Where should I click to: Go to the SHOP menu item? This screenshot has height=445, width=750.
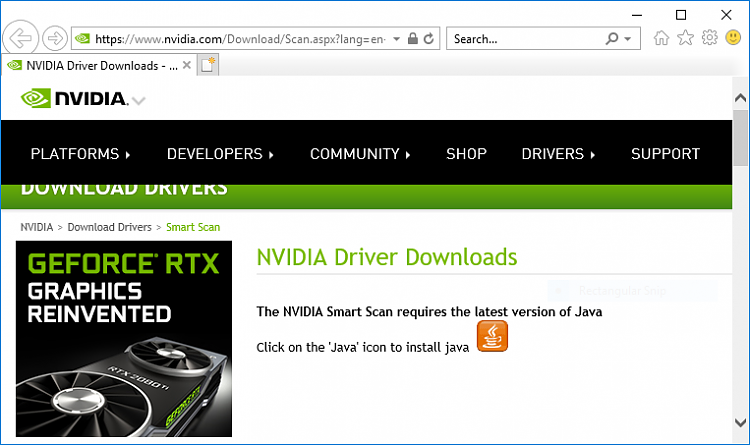[x=466, y=154]
